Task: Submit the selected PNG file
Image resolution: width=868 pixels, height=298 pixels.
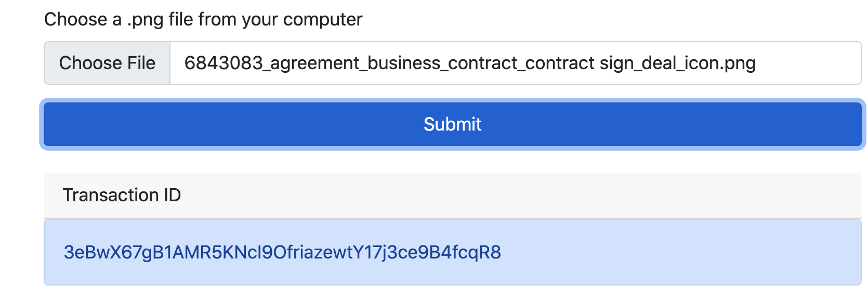Action: point(452,124)
